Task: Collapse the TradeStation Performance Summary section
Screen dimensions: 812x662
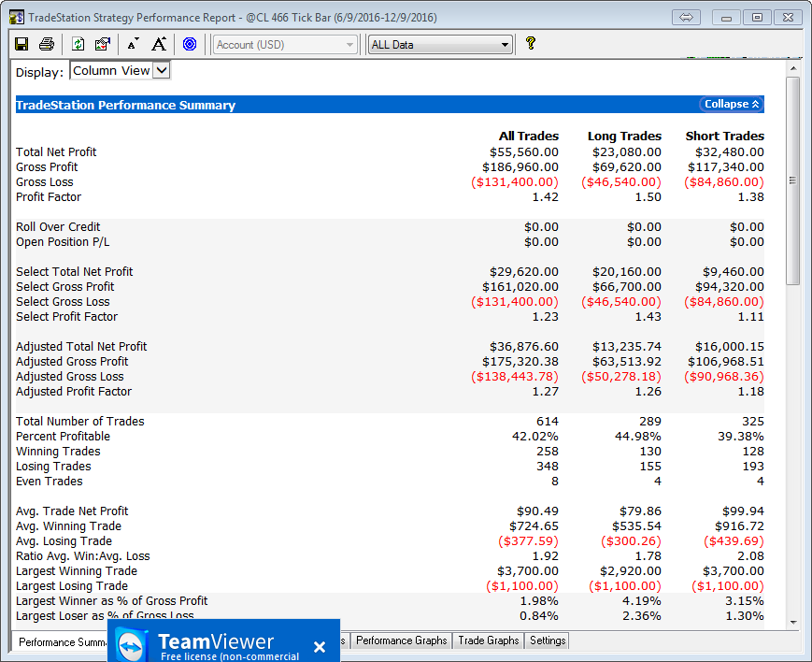Action: 732,105
